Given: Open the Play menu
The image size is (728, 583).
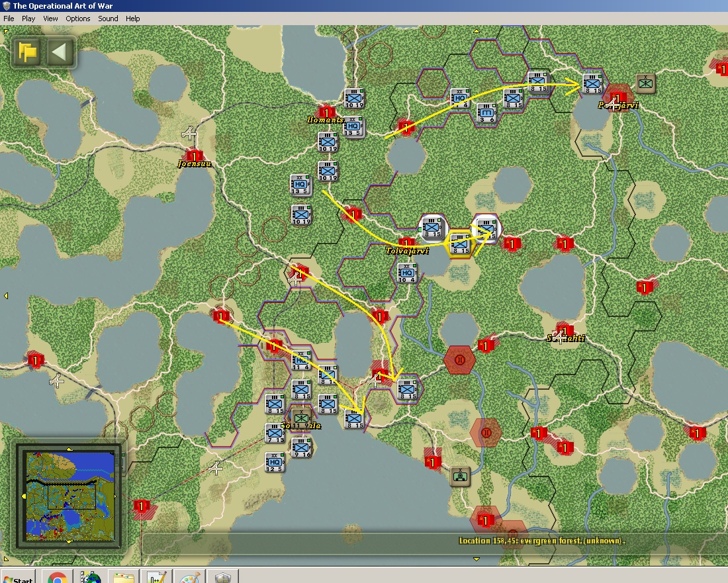Looking at the screenshot, I should click(28, 19).
